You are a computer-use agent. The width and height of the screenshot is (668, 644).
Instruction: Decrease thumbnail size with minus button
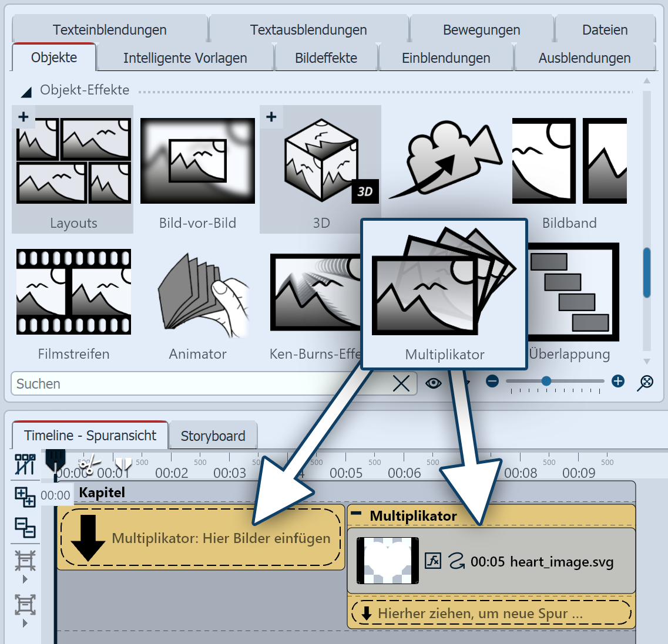click(492, 382)
